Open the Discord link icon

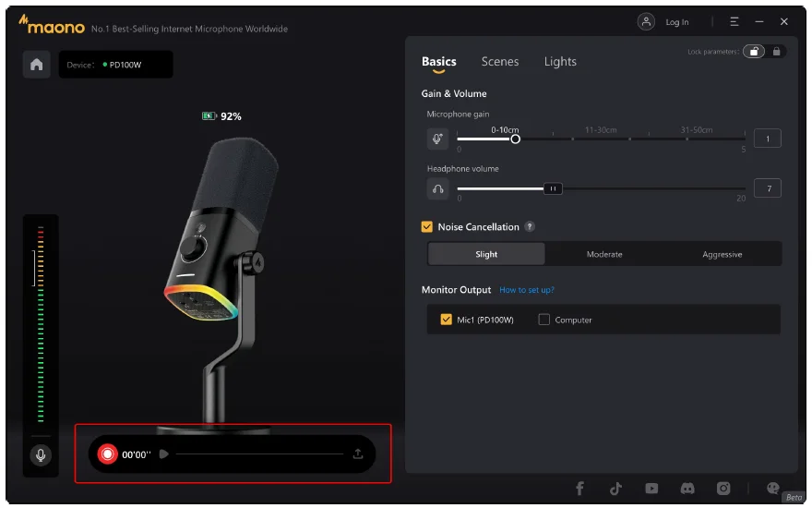pyautogui.click(x=687, y=488)
